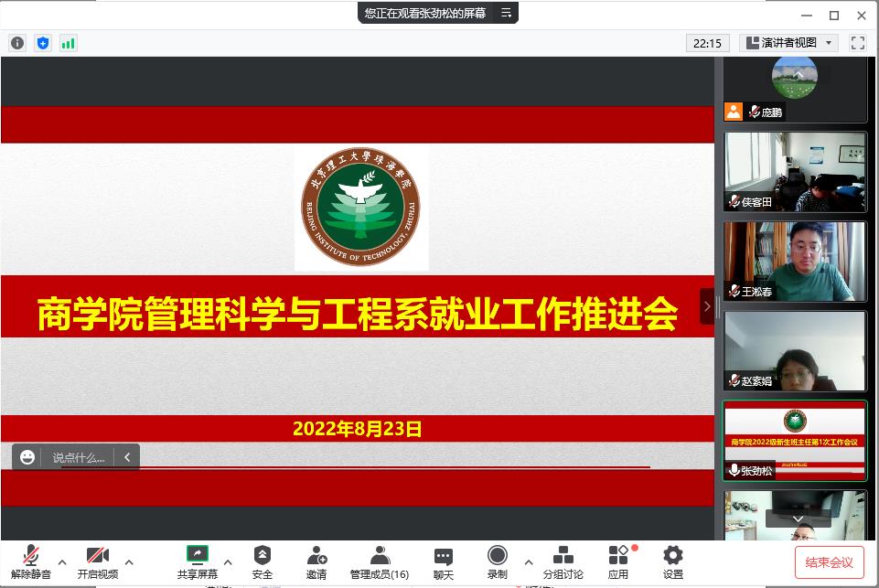Select 侠客田's video thumbnail
The height and width of the screenshot is (588, 879).
click(x=795, y=172)
